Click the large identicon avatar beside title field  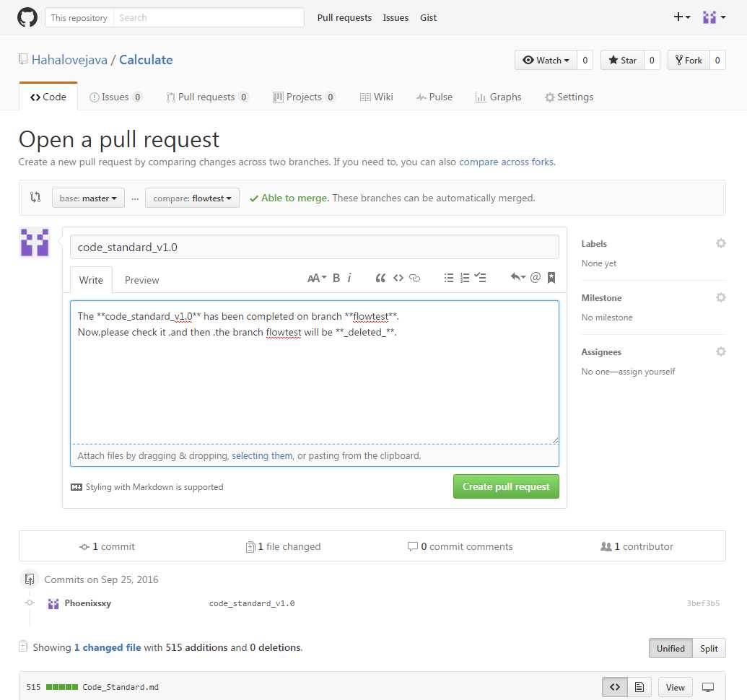pyautogui.click(x=35, y=242)
